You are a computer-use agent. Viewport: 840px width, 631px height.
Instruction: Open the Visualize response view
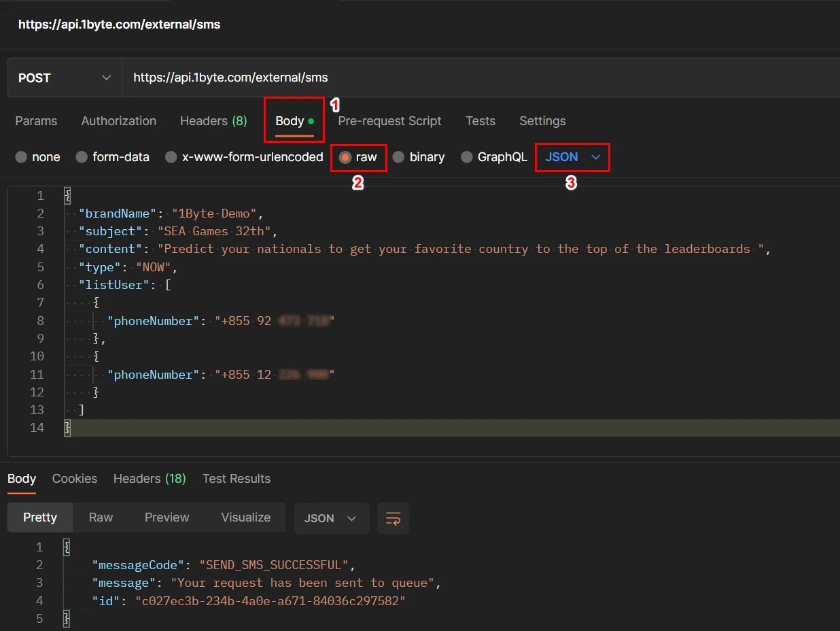tap(246, 517)
